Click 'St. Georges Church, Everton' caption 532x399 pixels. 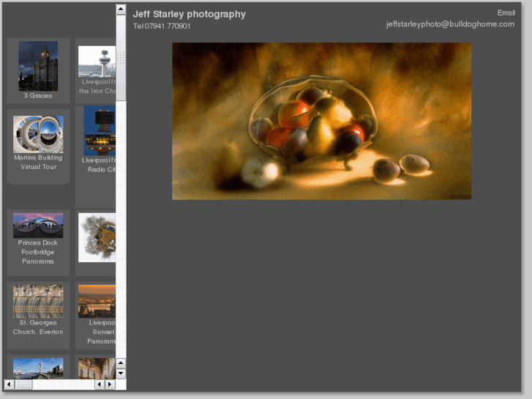point(38,327)
